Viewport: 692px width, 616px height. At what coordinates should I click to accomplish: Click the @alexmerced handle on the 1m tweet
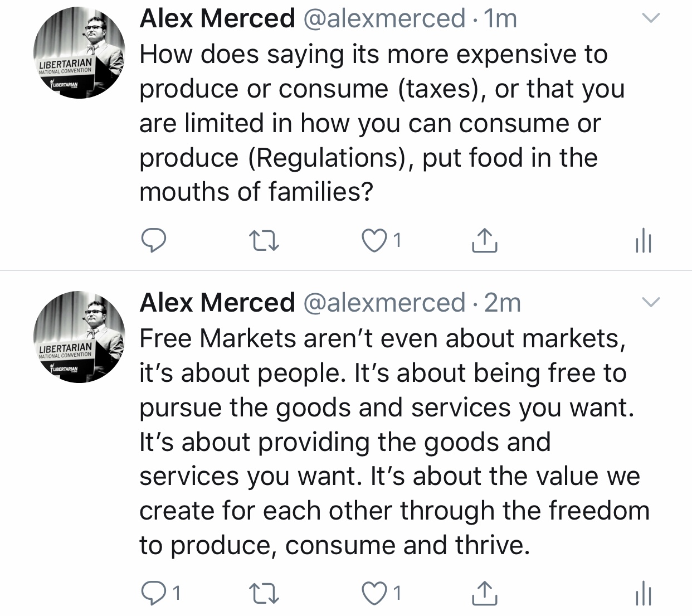coord(384,18)
